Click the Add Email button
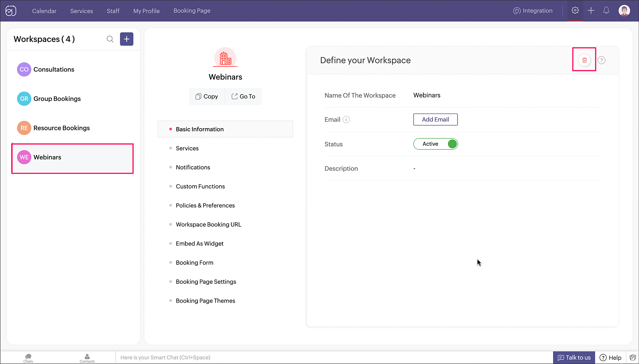Image resolution: width=639 pixels, height=364 pixels. [x=435, y=119]
